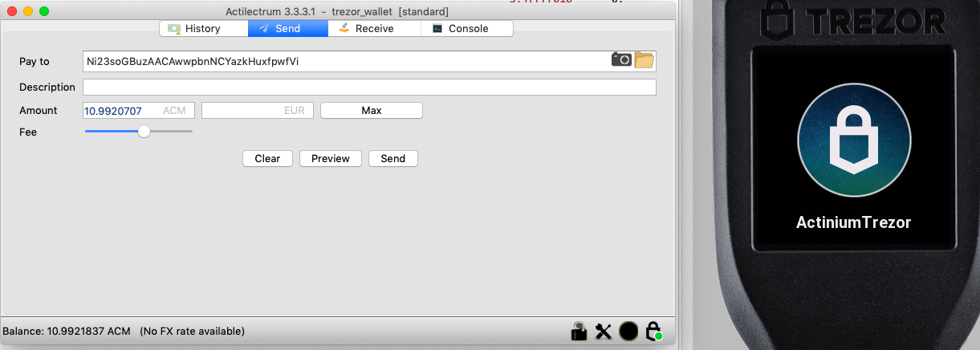Screen dimensions: 980x350
Task: Click the Balance 10.9921837 ACM text
Action: [x=67, y=331]
